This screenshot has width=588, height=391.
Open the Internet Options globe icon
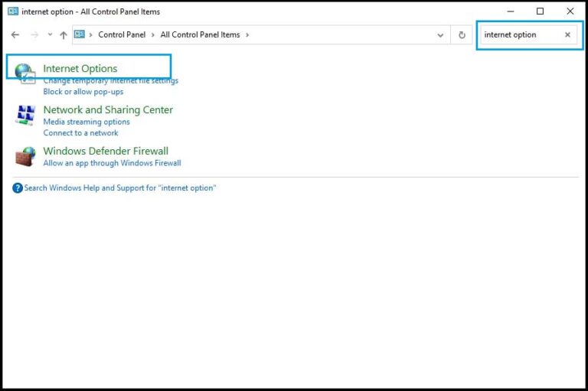pyautogui.click(x=24, y=73)
